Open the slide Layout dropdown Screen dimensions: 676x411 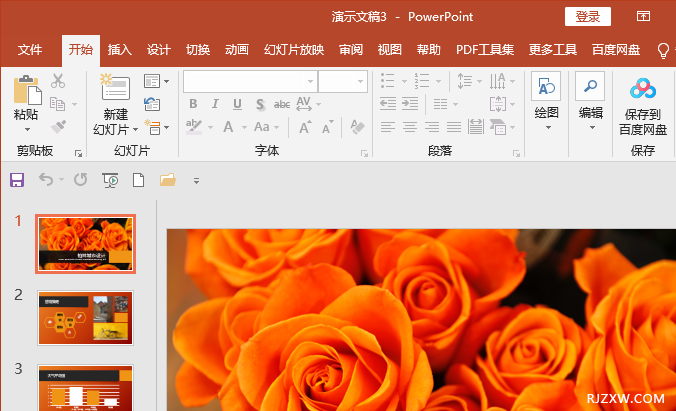156,81
